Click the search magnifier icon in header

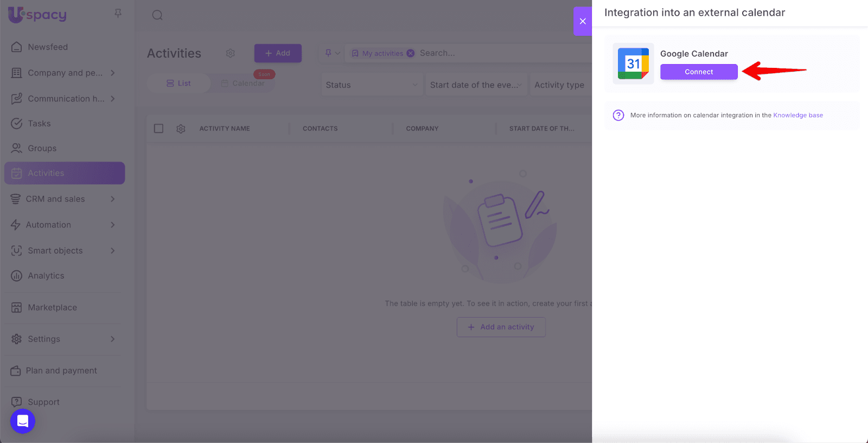(157, 15)
